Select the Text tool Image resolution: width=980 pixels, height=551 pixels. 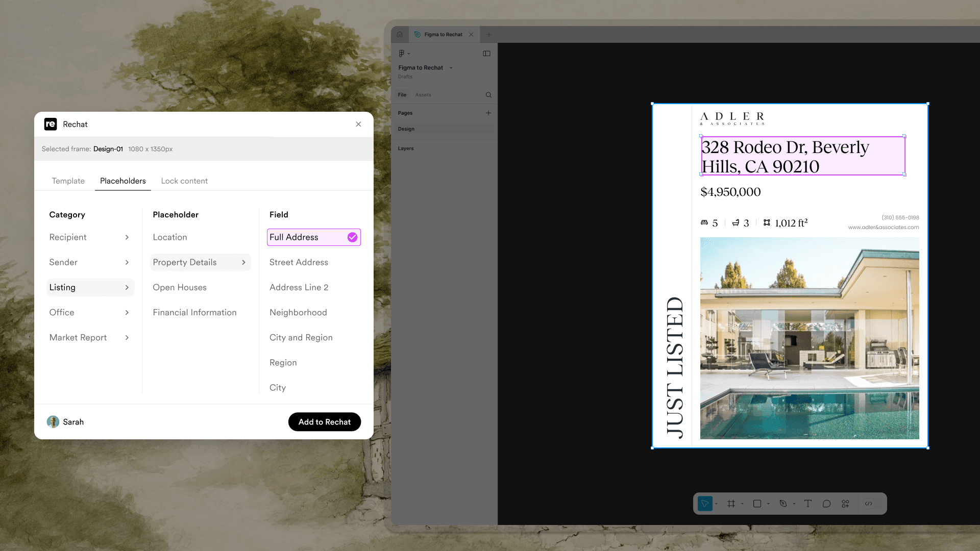tap(807, 504)
